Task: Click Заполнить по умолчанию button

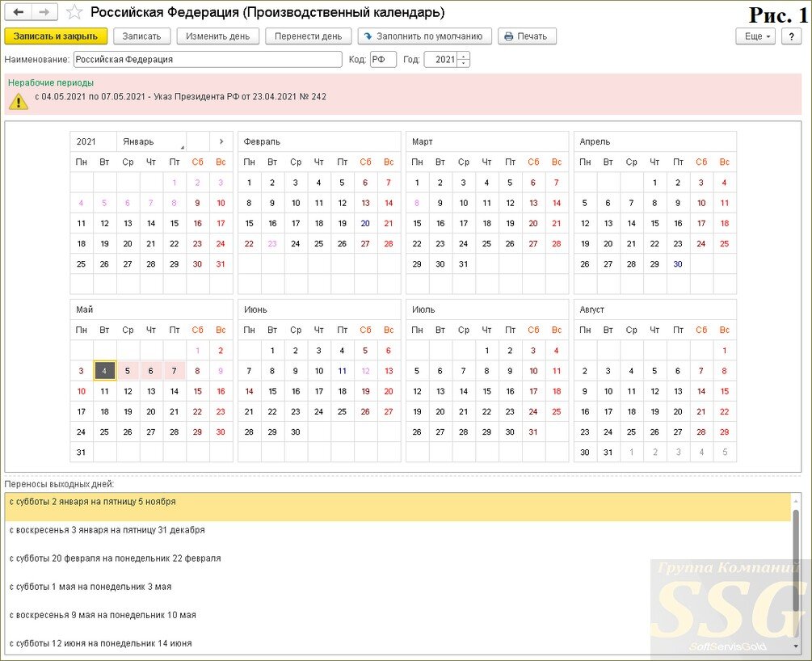Action: (x=424, y=36)
